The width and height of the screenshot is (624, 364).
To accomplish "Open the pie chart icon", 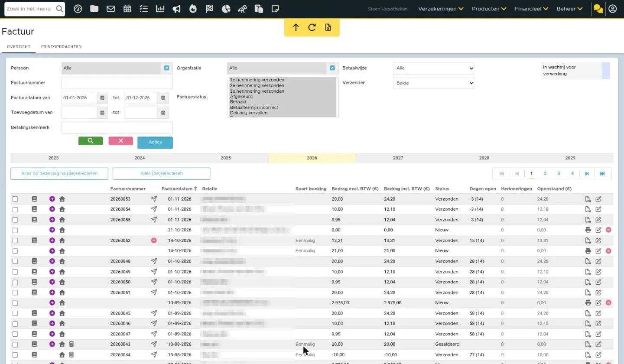I will click(x=226, y=9).
